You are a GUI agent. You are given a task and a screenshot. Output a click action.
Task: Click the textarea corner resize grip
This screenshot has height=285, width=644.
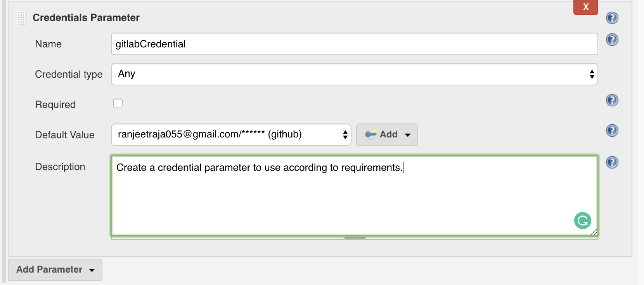[594, 232]
